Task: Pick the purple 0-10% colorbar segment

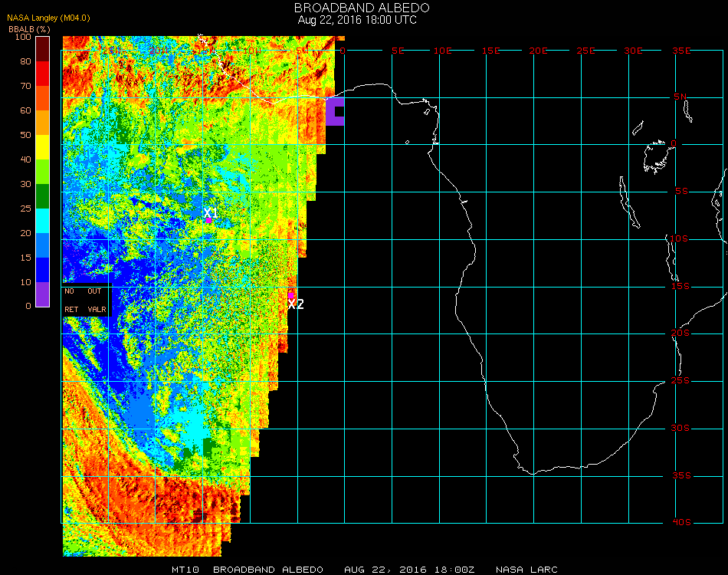Action: (43, 294)
